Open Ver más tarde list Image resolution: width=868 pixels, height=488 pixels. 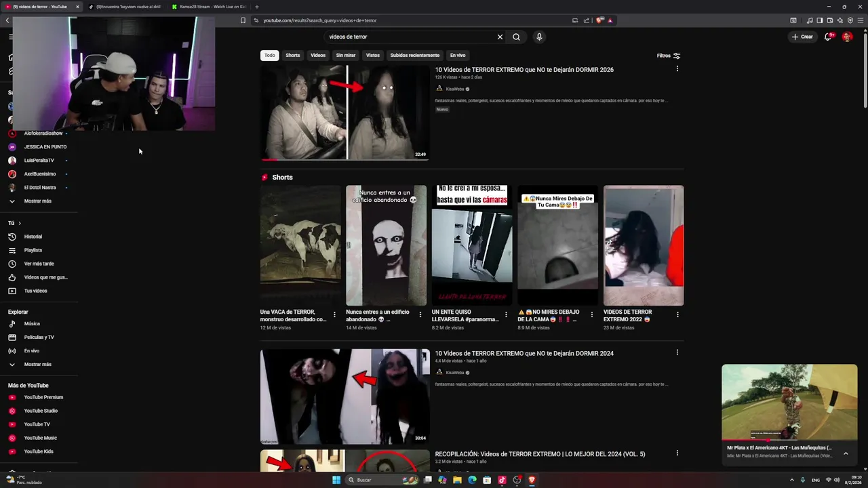39,264
